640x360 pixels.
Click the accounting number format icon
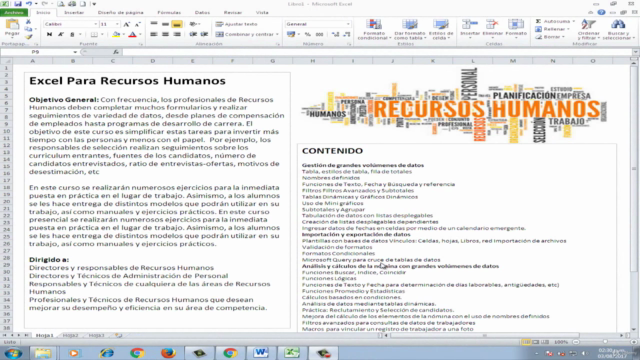291,34
